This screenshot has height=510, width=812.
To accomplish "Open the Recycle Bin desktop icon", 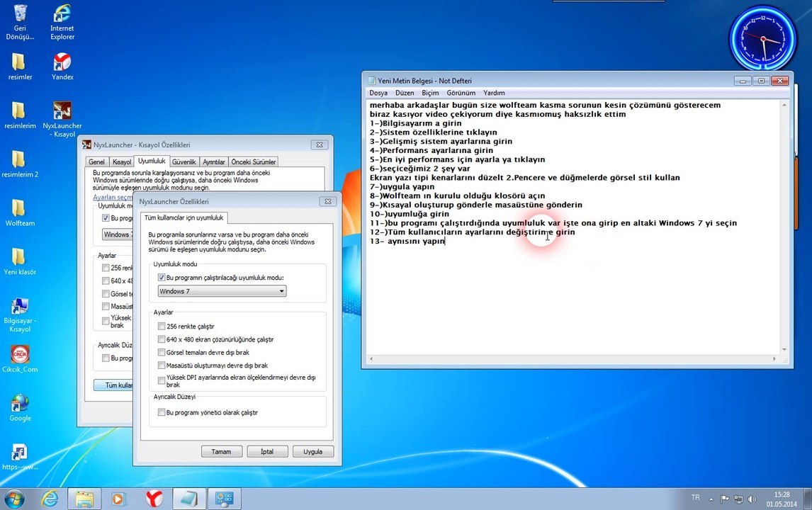I will [20, 22].
